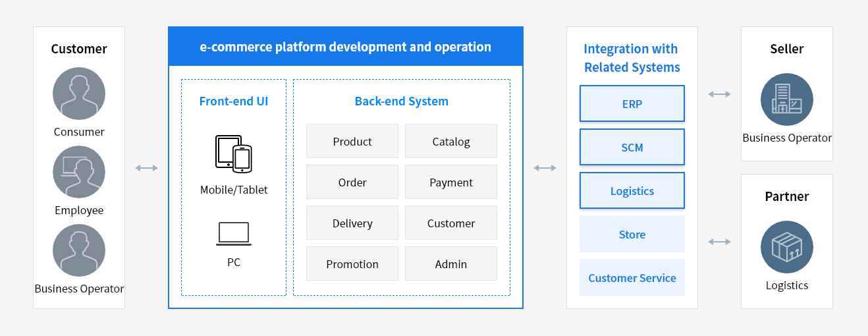
Task: Click arrow between Customer and platform
Action: pyautogui.click(x=146, y=168)
